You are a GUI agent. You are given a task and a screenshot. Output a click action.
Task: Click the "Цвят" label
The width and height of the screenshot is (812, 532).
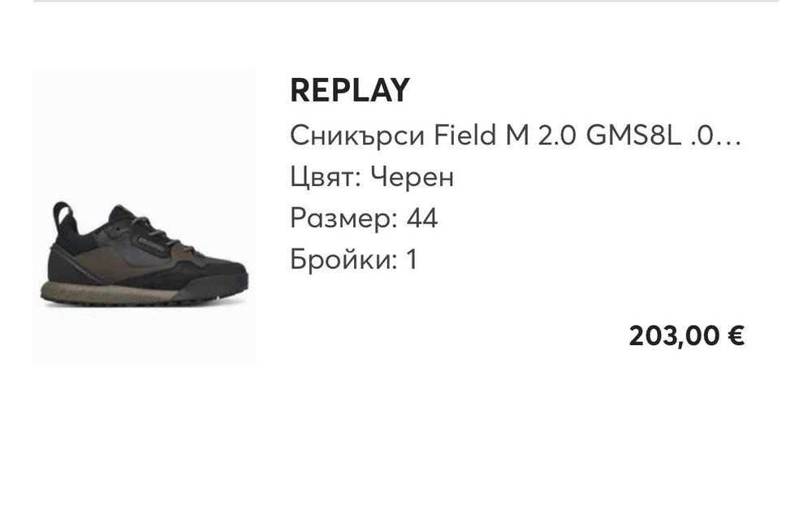tap(324, 177)
